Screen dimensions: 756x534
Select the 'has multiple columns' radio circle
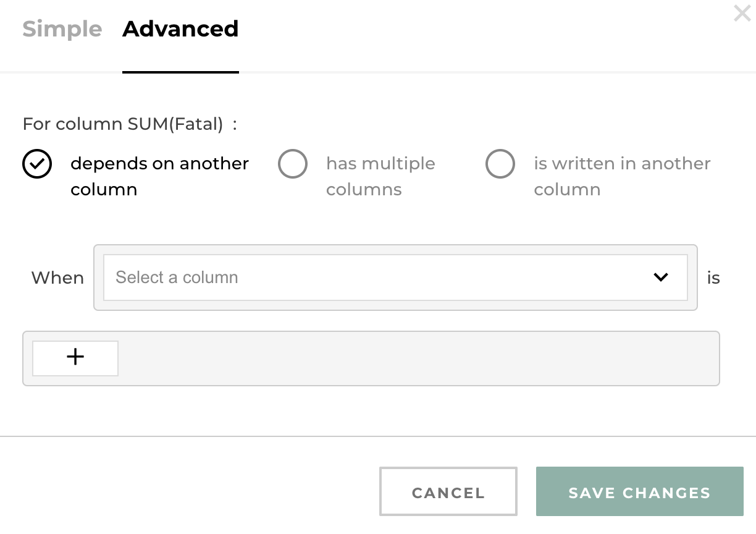293,164
